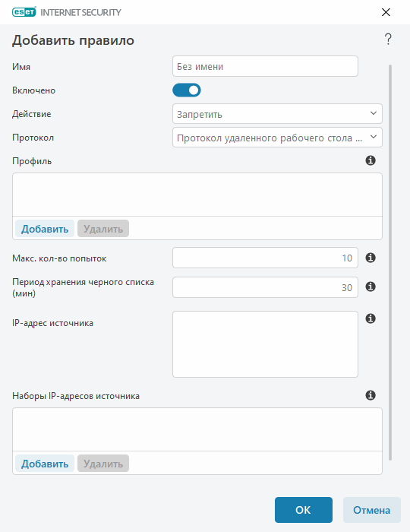The image size is (410, 532).
Task: Show info icon for IP-адрес источника
Action: coord(371,318)
